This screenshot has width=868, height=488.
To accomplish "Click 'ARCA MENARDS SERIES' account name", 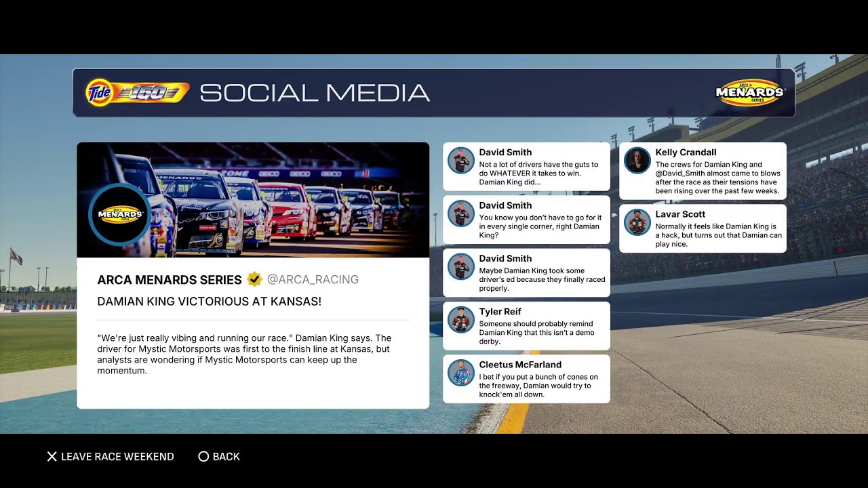I will (170, 279).
